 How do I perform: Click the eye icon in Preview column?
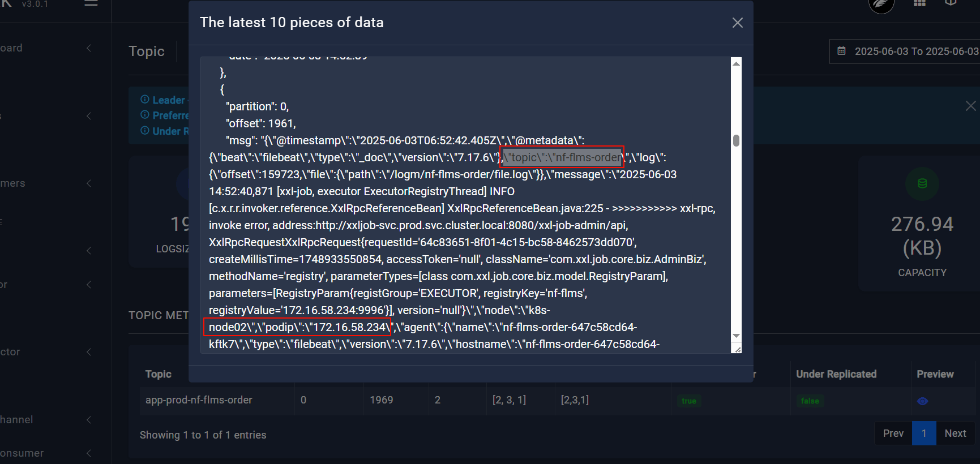point(922,401)
